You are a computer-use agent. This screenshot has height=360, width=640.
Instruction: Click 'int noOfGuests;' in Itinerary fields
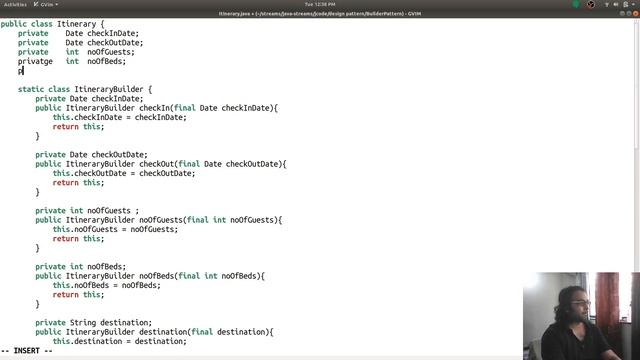[x=100, y=52]
